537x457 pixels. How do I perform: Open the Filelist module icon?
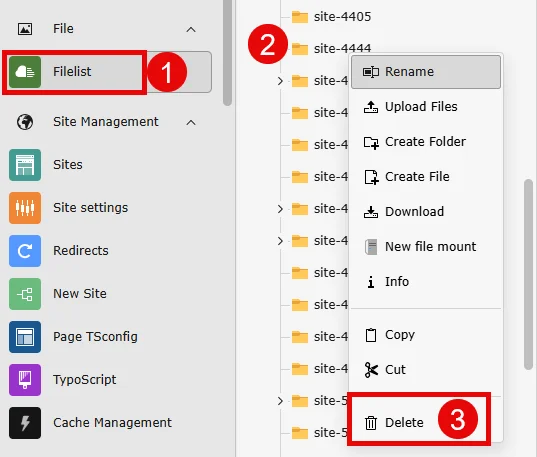(x=25, y=72)
